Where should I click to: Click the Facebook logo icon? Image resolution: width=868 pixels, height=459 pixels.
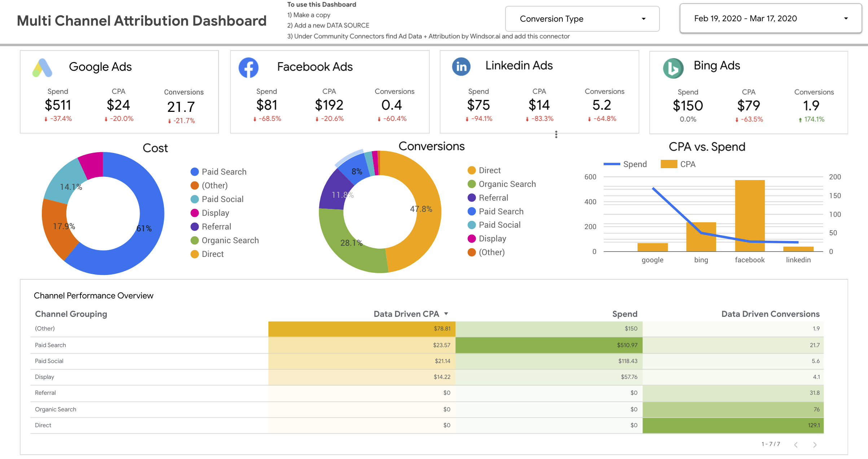pyautogui.click(x=249, y=68)
